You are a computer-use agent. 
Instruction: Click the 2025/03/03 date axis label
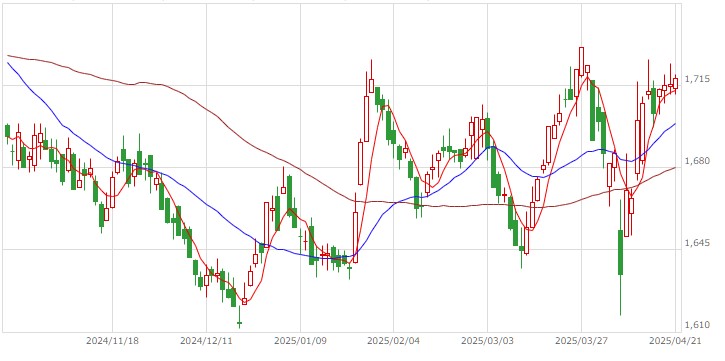[487, 341]
